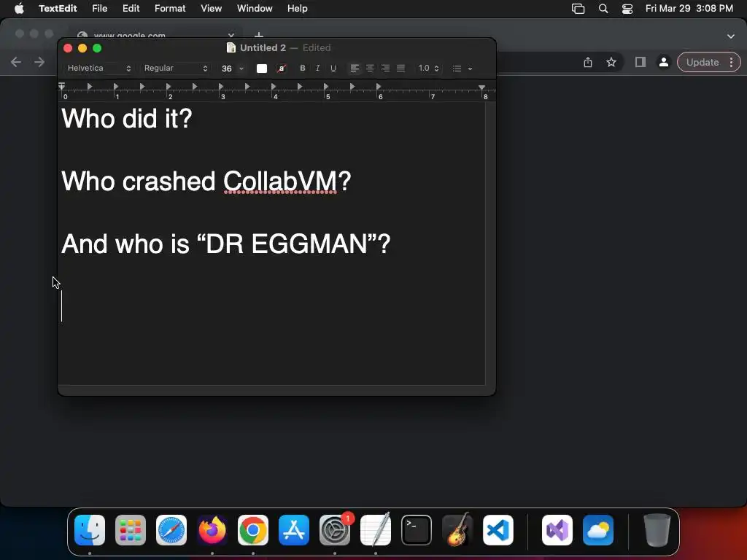Image resolution: width=747 pixels, height=560 pixels.
Task: Open Firefox from the Dock
Action: (212, 530)
